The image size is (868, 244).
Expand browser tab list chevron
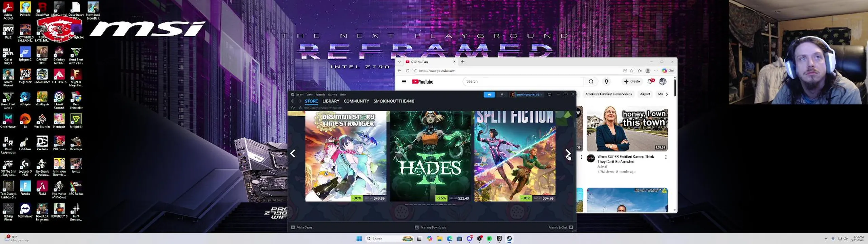pos(399,62)
